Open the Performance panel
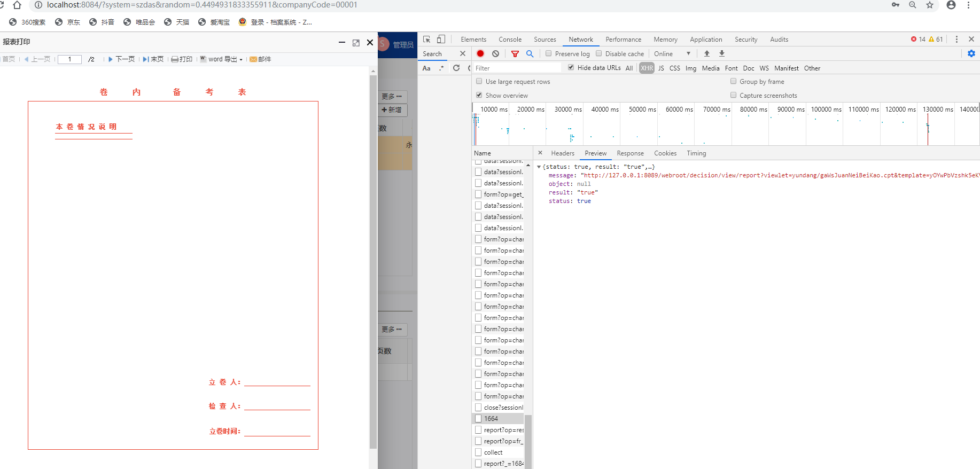The width and height of the screenshot is (980, 469). point(623,40)
